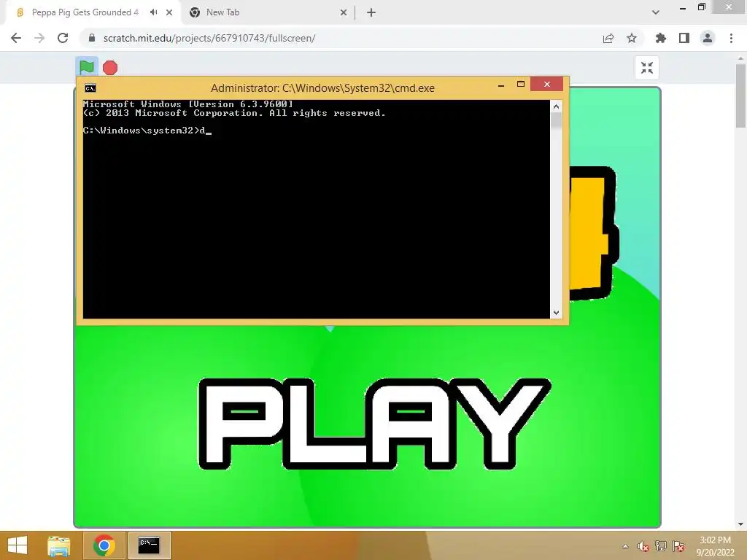
Task: Click the cmd.exe scrollbar down arrow
Action: (x=556, y=312)
